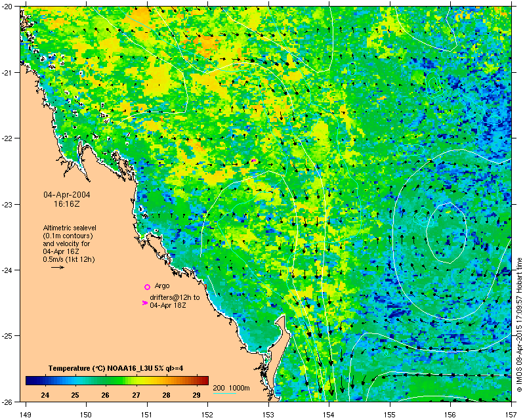Click the Temperature NOAA16_L3U colorbar title
Viewport: 525px width, 420px height.
click(116, 368)
